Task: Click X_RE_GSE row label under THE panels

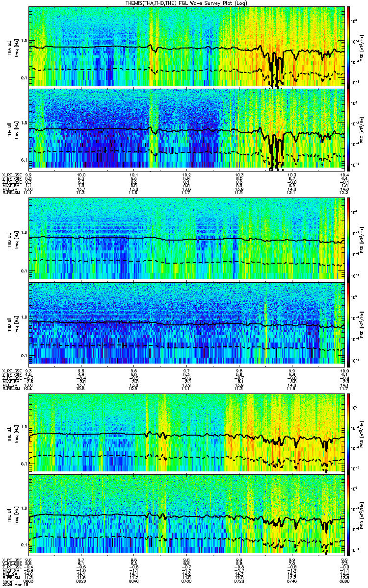Action: (12, 560)
